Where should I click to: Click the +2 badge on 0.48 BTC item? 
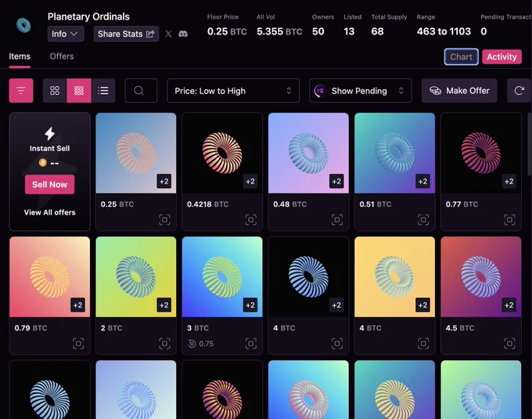click(x=336, y=182)
